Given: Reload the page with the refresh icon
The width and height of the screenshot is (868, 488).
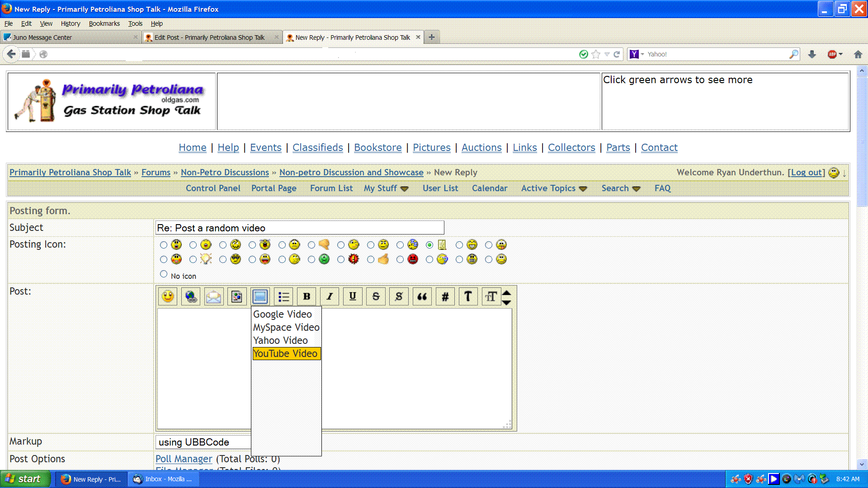Looking at the screenshot, I should pyautogui.click(x=617, y=54).
